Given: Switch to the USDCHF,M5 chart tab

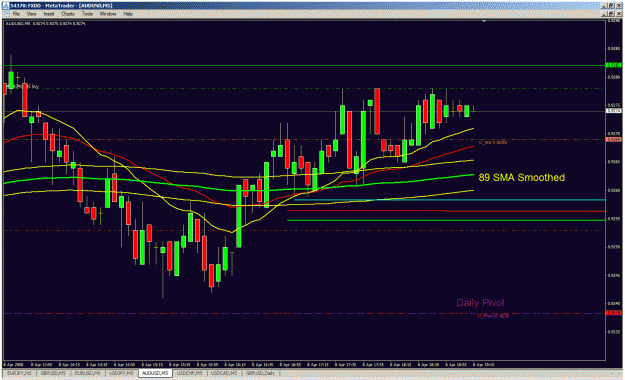Looking at the screenshot, I should click(190, 373).
